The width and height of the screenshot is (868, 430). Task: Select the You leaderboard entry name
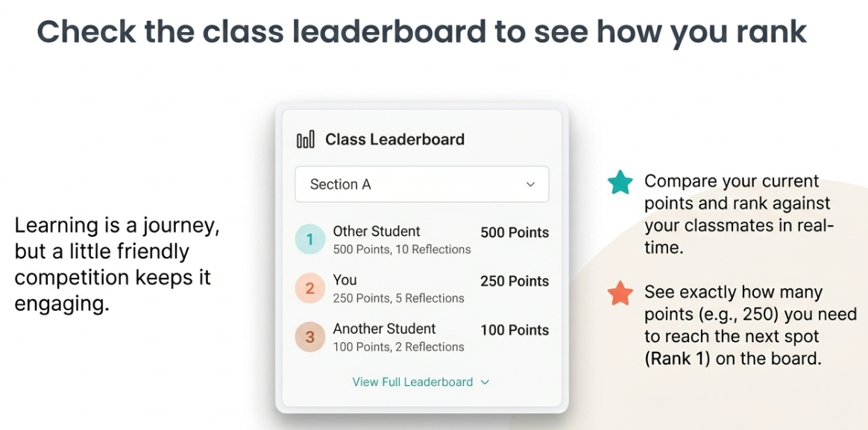click(345, 280)
